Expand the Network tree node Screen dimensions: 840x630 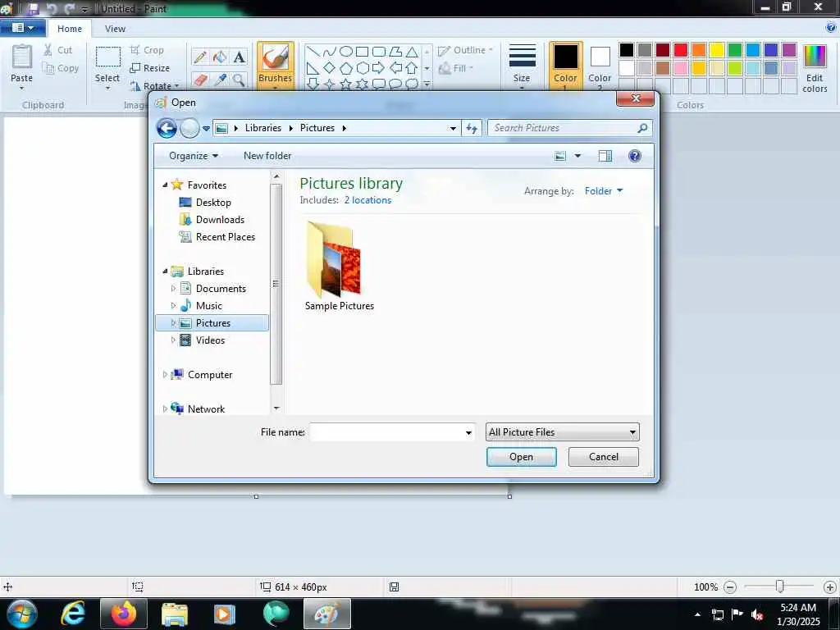(x=165, y=409)
